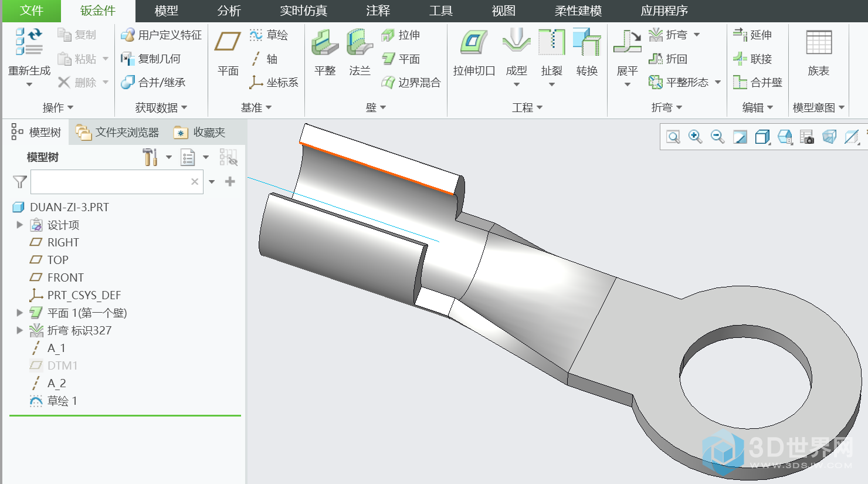The height and width of the screenshot is (484, 868).
Task: Open the 编辑 group dropdown
Action: (758, 107)
